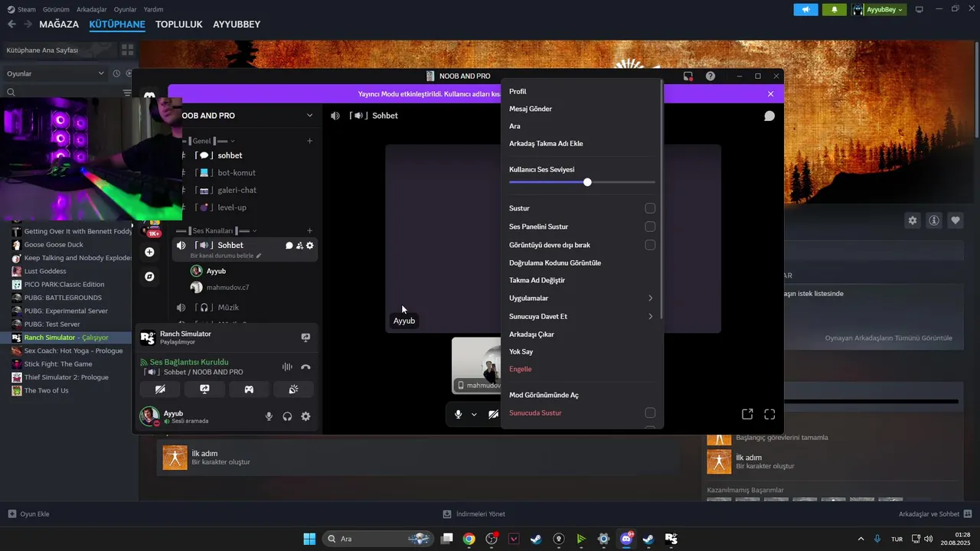Open the Steam Görünüm menu

coord(57,9)
